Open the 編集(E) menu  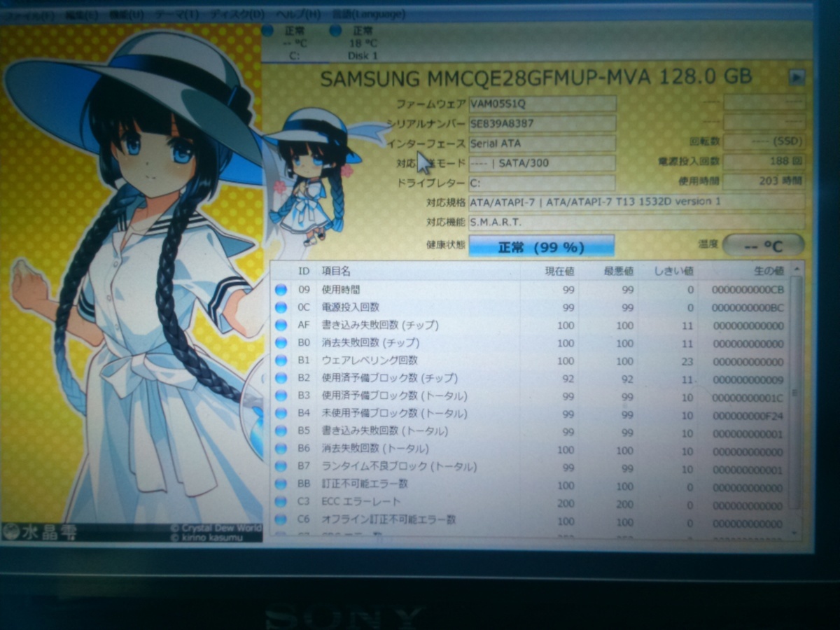tap(82, 15)
